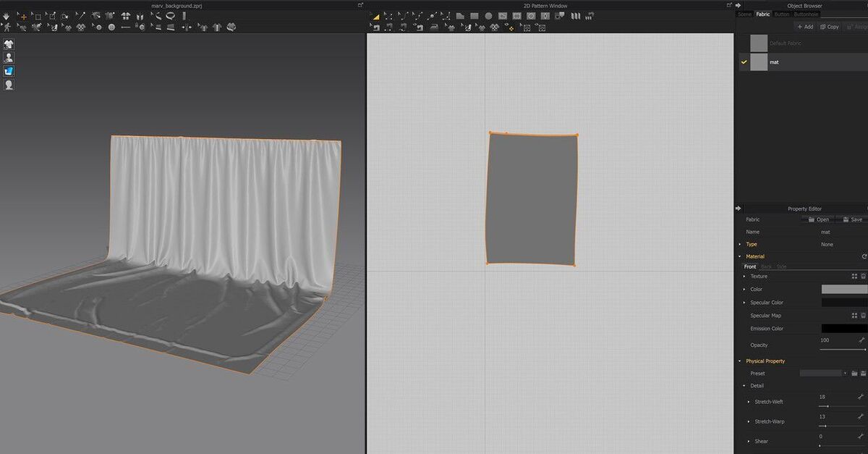Screen dimensions: 868x454
Task: Click the Open button in Property Editor
Action: pos(818,219)
